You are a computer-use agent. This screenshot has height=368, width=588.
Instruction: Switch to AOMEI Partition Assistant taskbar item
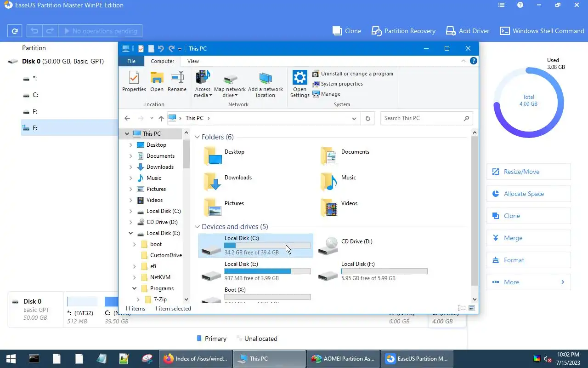click(343, 359)
